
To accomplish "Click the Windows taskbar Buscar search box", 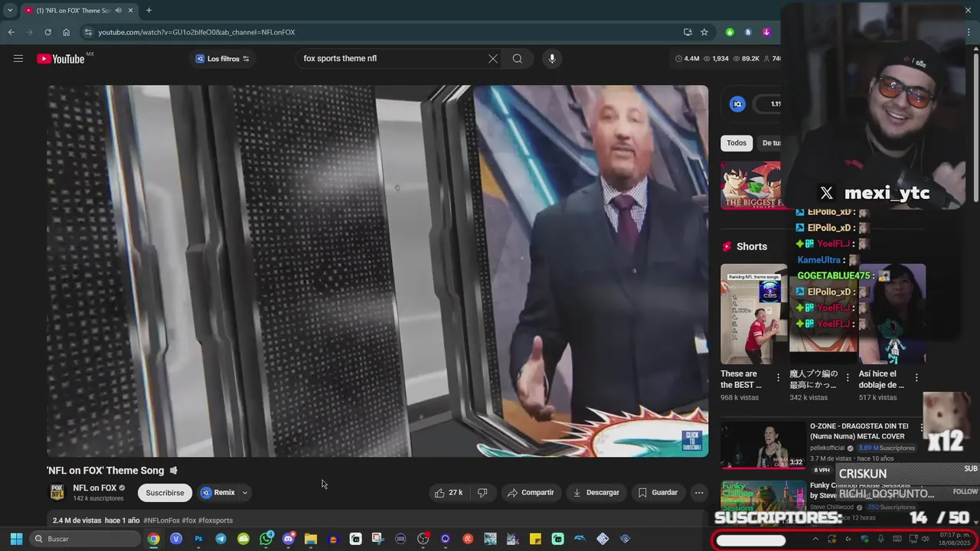I will (84, 539).
